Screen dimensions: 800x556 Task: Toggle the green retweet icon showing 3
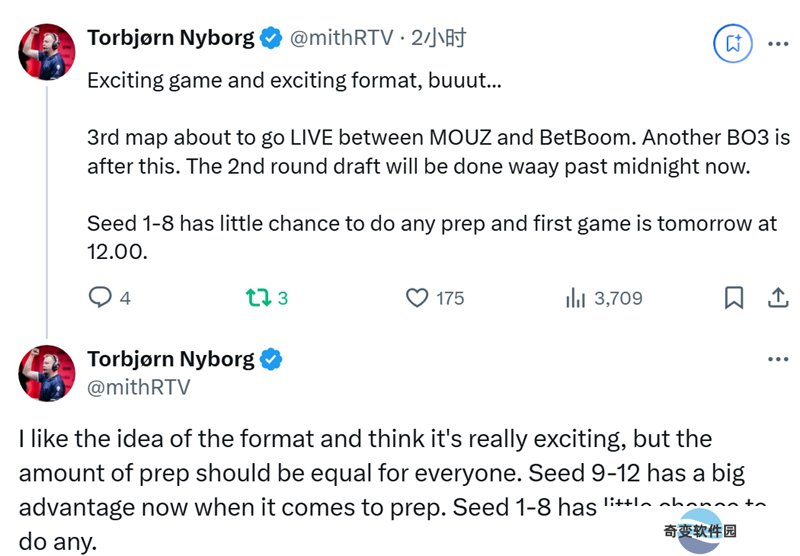tap(258, 297)
